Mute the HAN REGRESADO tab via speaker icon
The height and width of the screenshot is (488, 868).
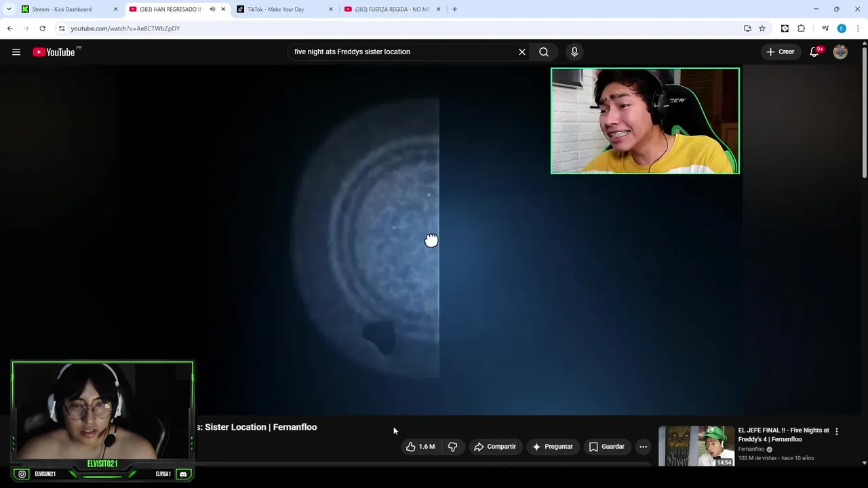coord(212,9)
